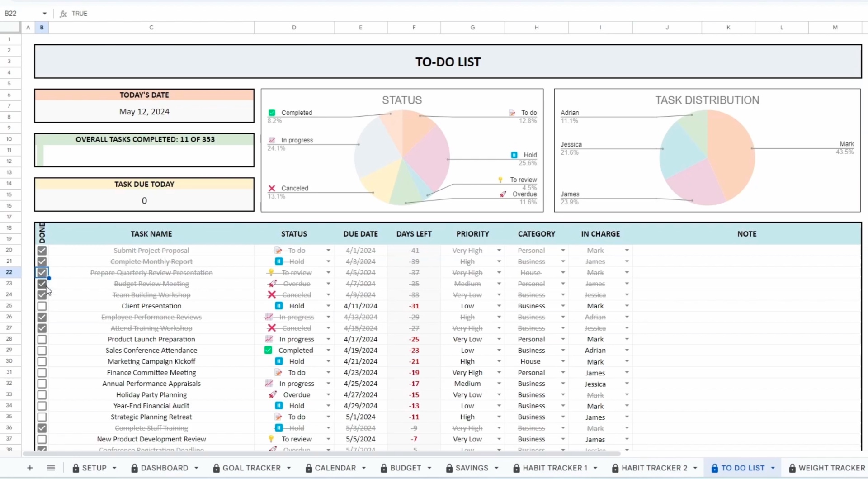Click overall tasks completed progress bar
Image resolution: width=868 pixels, height=479 pixels.
pos(144,156)
